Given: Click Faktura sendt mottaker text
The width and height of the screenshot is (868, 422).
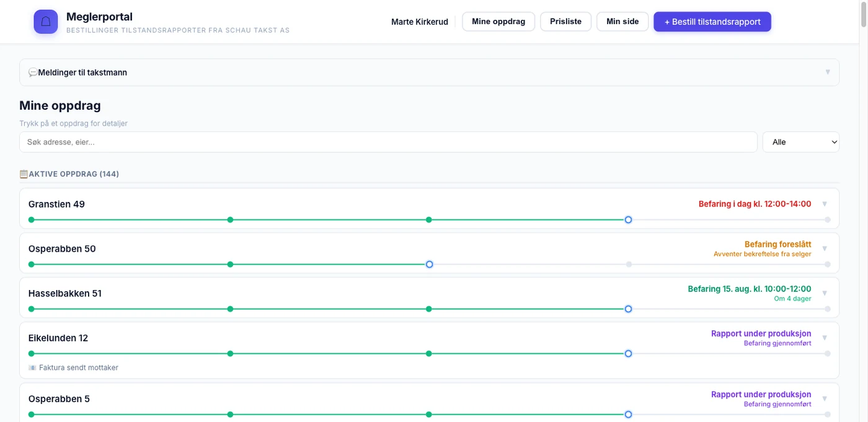Looking at the screenshot, I should [79, 367].
